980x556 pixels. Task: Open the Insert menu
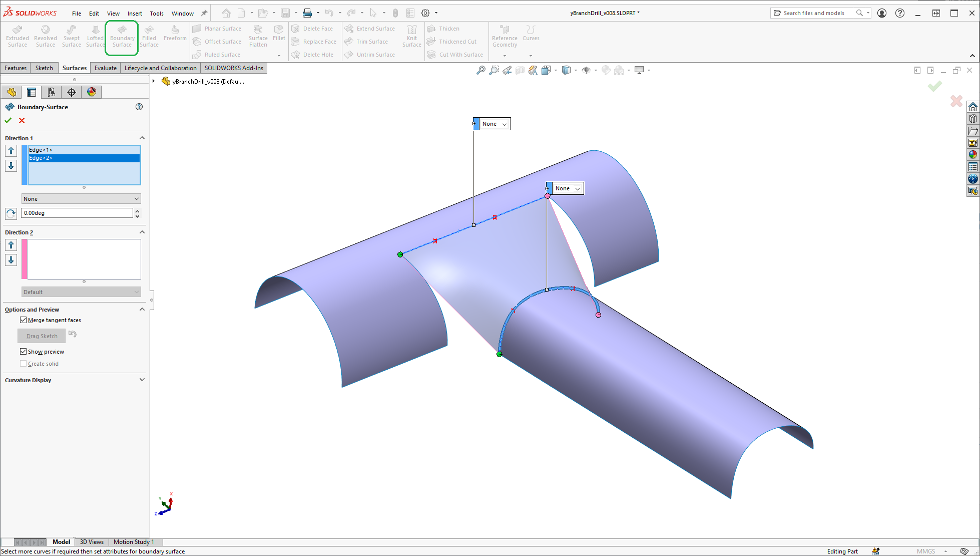click(134, 14)
